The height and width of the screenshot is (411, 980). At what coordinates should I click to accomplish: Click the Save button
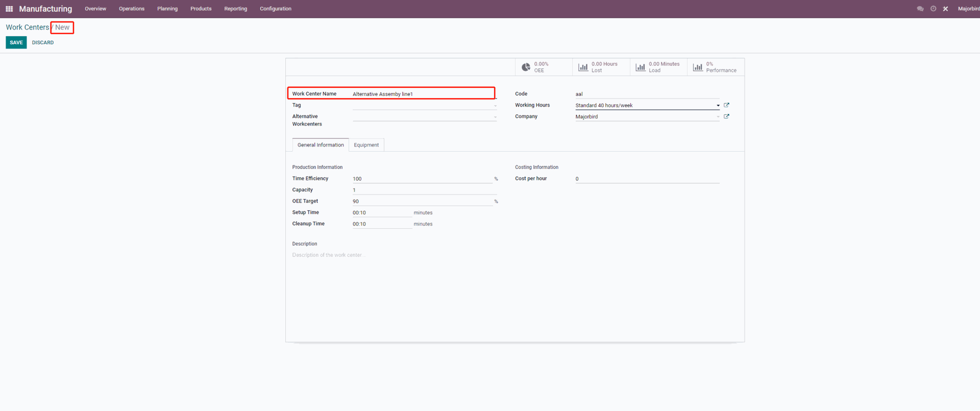click(16, 42)
